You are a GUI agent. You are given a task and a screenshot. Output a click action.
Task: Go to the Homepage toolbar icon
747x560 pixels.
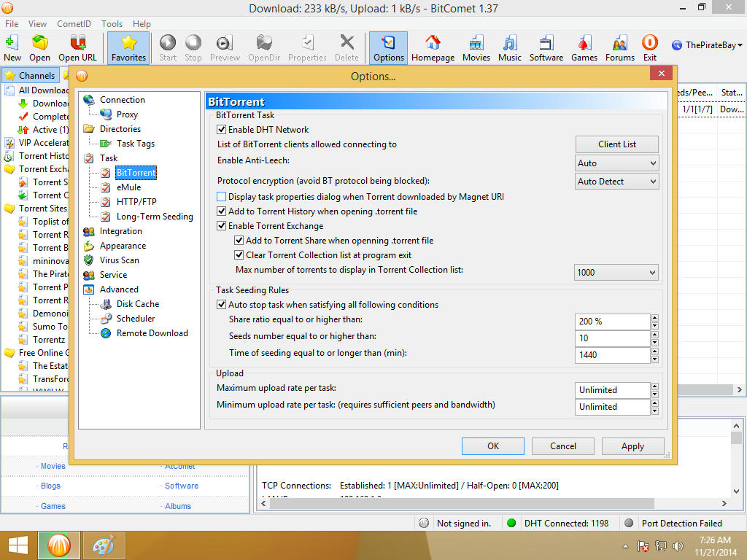tap(433, 48)
